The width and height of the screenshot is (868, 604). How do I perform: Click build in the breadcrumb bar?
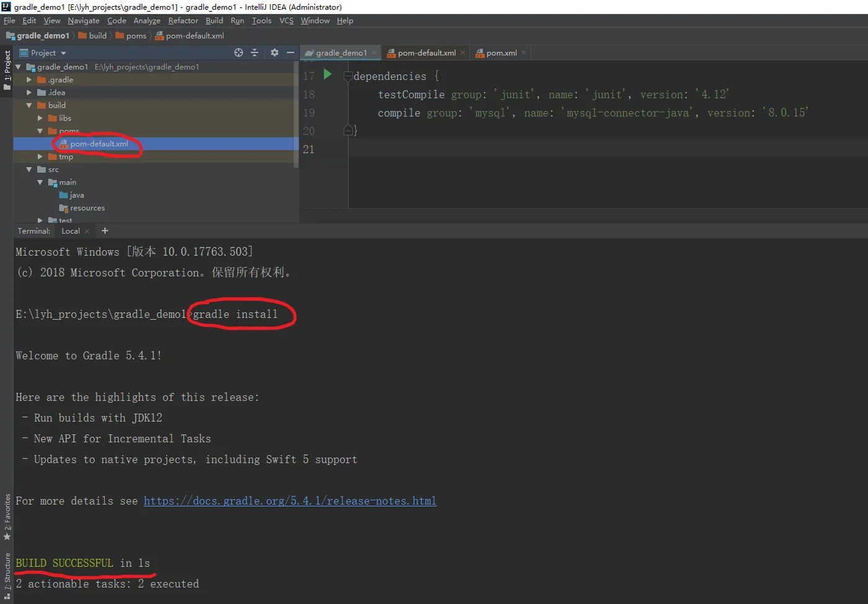click(x=92, y=36)
